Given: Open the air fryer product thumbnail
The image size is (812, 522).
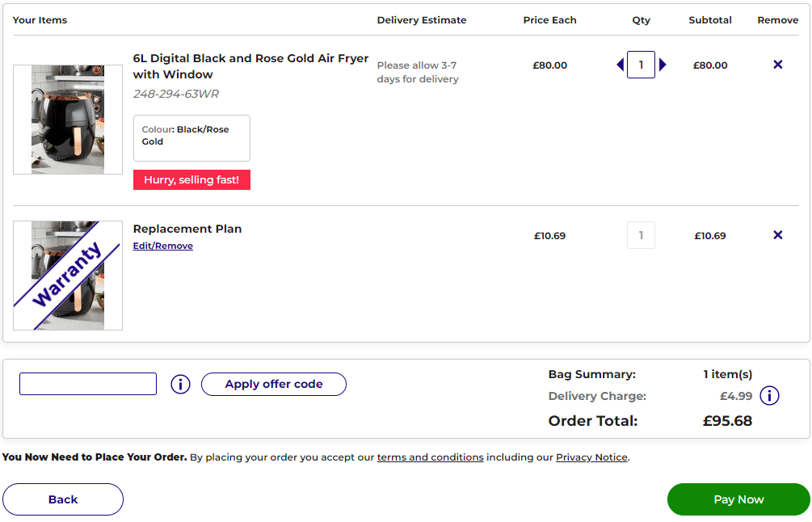Looking at the screenshot, I should coord(68,120).
